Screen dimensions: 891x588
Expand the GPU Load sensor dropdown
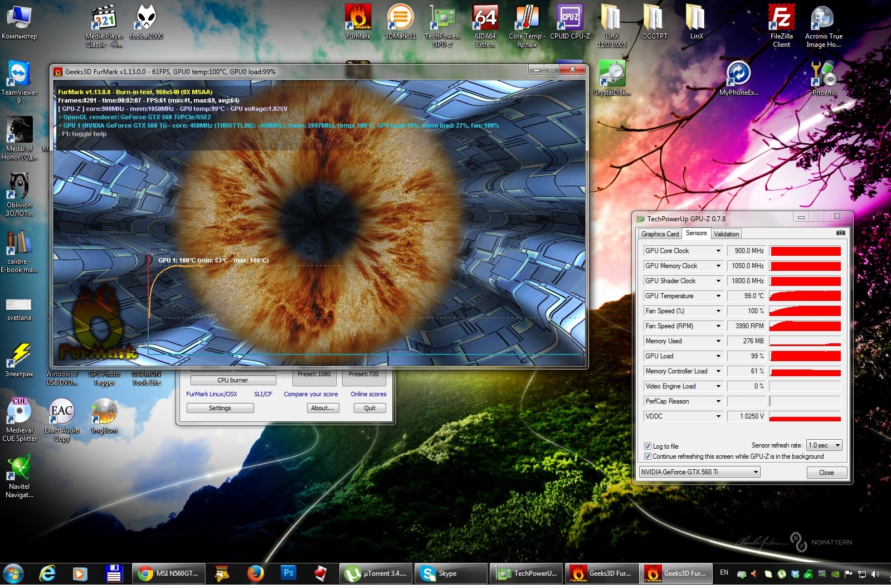pos(718,356)
